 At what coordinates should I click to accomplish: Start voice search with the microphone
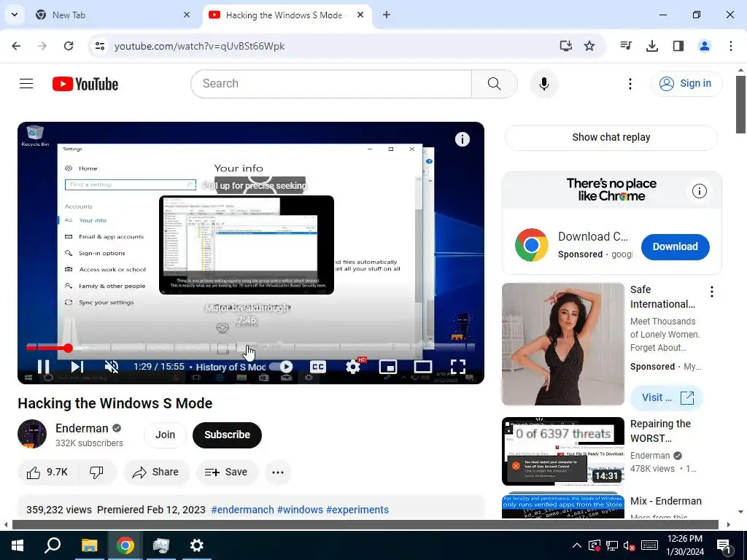543,84
